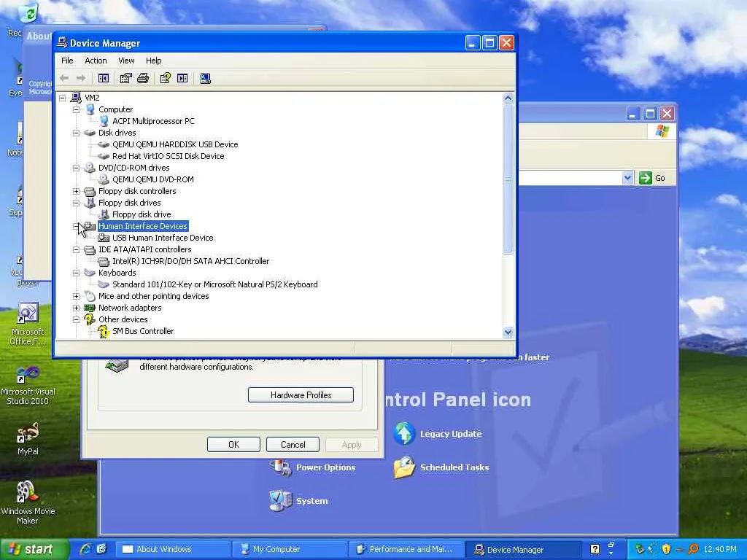Open Properties from the Device Manager toolbar
Screen dimensions: 747x560
[x=125, y=78]
